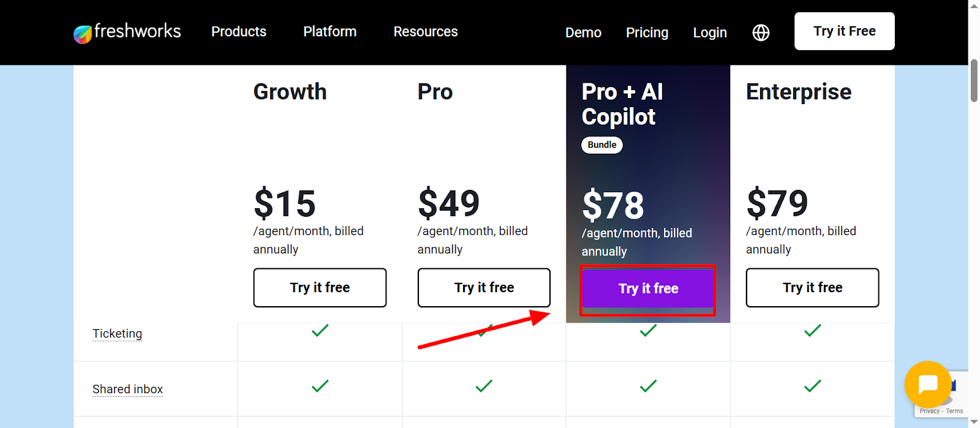
Task: Click the Bundle badge under Pro + AI Copilot
Action: tap(601, 145)
